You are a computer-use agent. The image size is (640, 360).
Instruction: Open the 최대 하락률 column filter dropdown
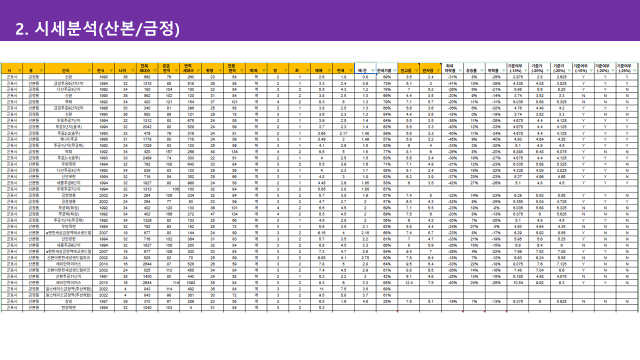point(460,71)
